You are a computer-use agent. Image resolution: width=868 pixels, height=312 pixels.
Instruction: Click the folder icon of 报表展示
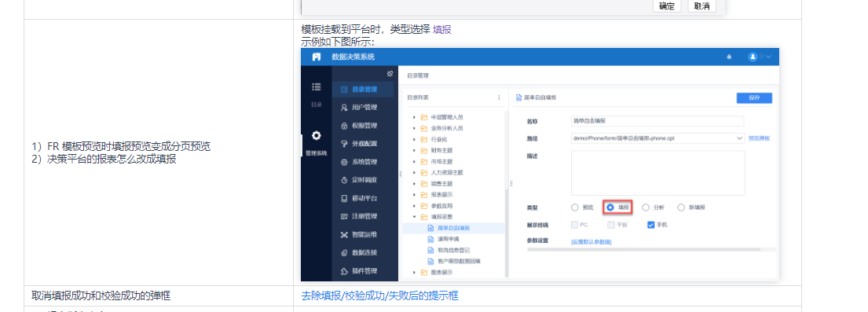click(424, 195)
